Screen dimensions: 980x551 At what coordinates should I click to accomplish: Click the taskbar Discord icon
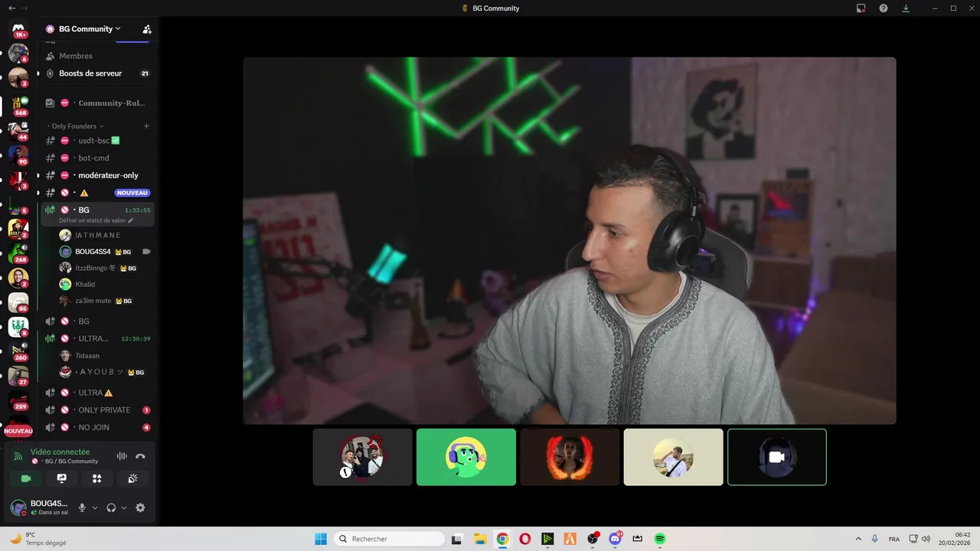(x=615, y=539)
